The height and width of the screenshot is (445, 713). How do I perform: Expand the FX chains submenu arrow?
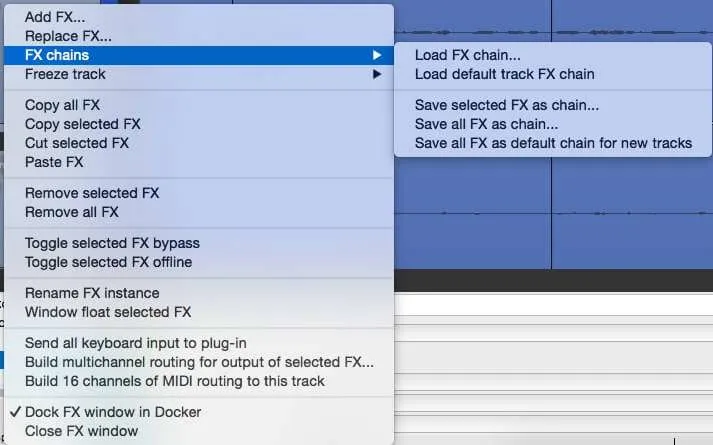click(x=377, y=55)
